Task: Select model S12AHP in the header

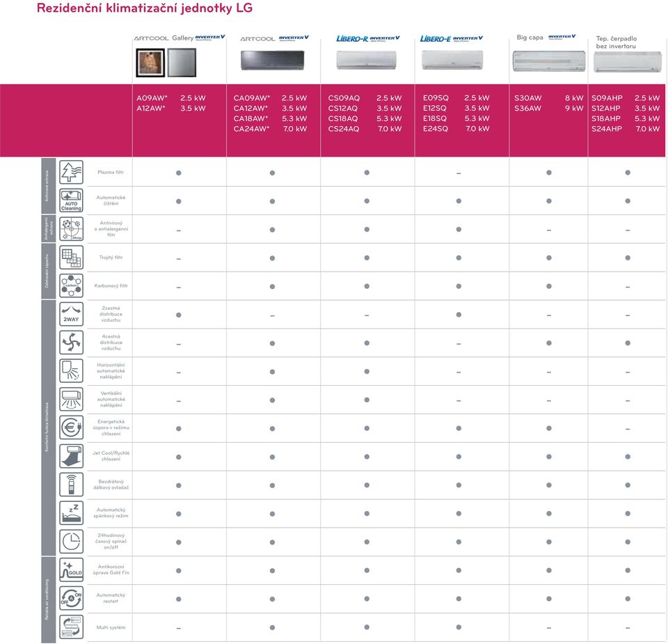Action: (606, 108)
